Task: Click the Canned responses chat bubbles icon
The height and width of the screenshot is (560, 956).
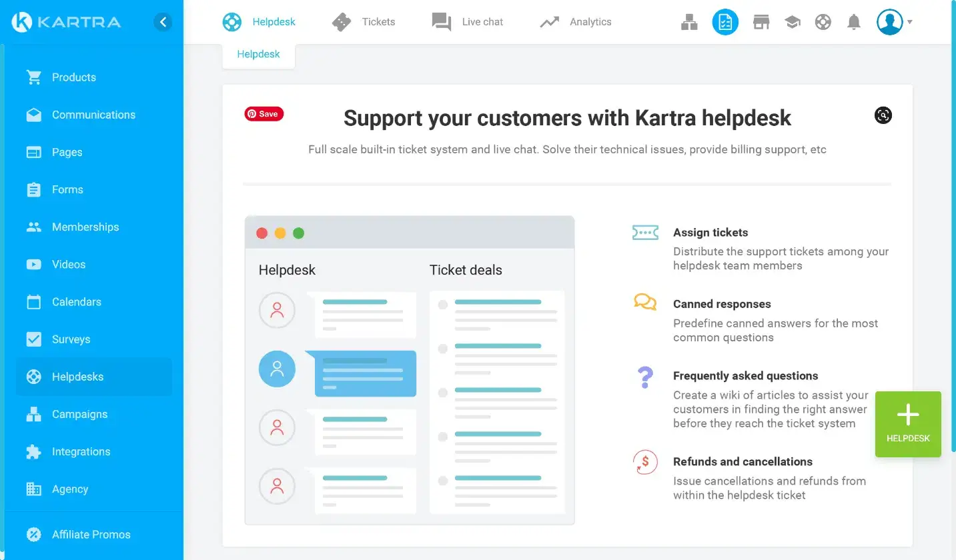Action: (645, 302)
